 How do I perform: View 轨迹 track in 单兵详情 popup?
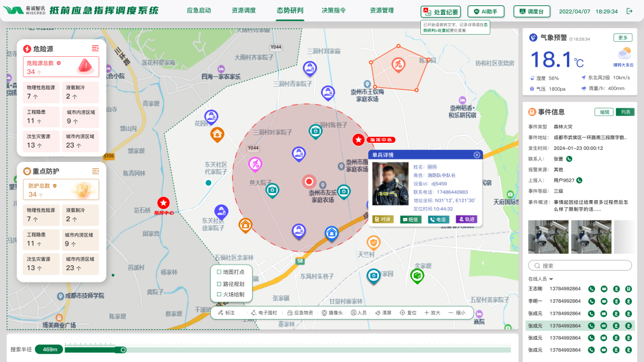[466, 220]
